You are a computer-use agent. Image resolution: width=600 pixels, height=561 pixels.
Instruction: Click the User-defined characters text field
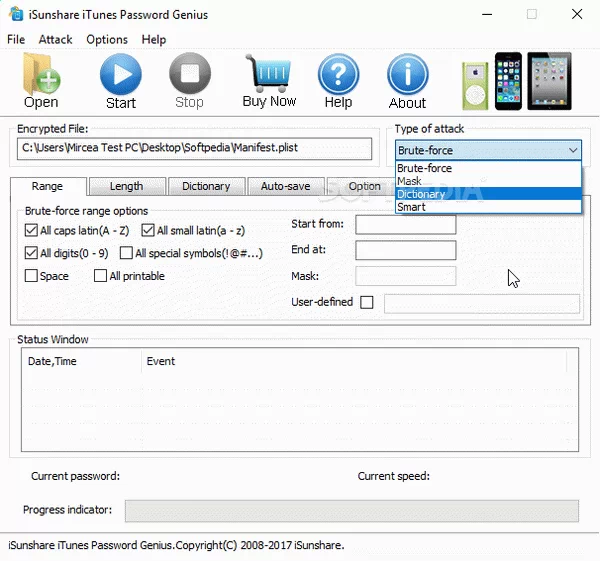tap(482, 304)
